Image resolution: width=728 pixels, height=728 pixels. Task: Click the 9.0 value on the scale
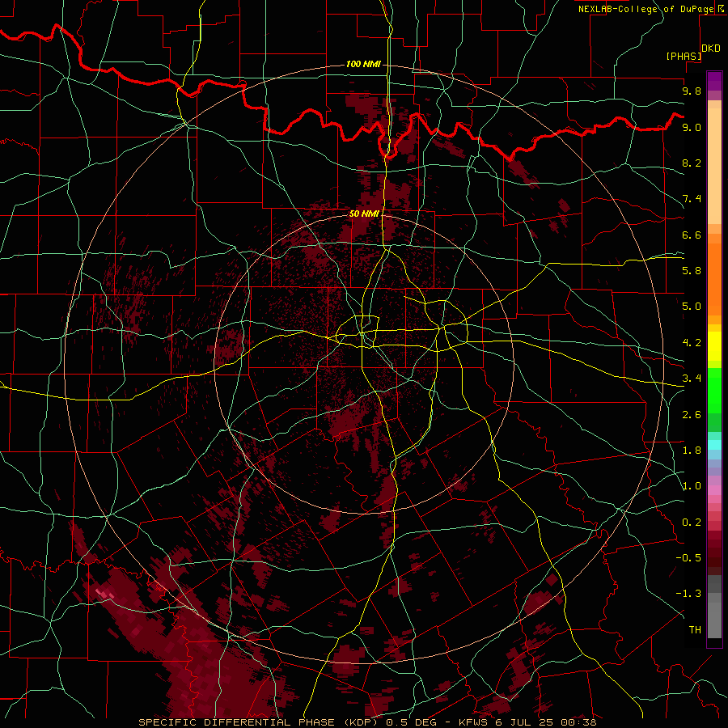(x=692, y=127)
